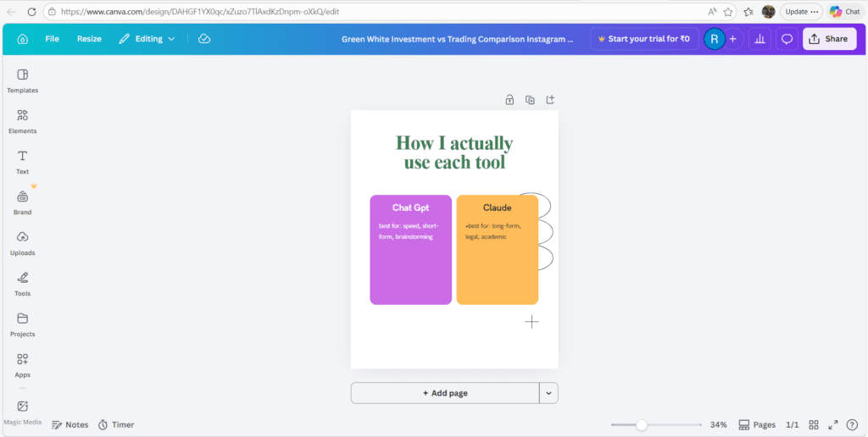Open the help question mark
Screen dimensions: 868x437
[x=852, y=425]
